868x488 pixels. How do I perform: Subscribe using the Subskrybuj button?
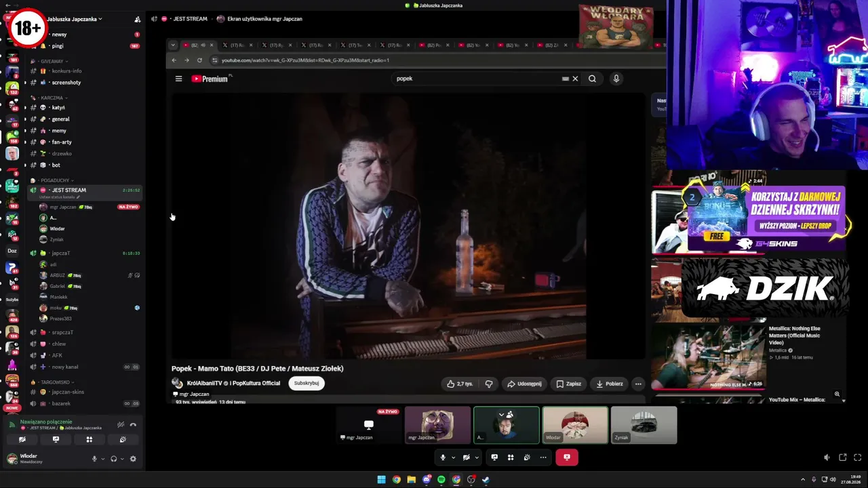coord(307,383)
